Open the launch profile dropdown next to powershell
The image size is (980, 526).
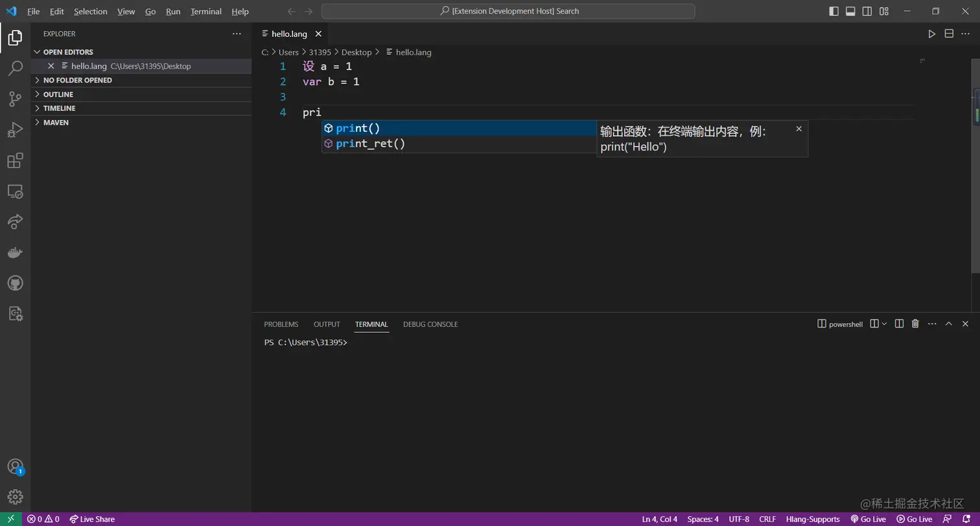pyautogui.click(x=884, y=324)
